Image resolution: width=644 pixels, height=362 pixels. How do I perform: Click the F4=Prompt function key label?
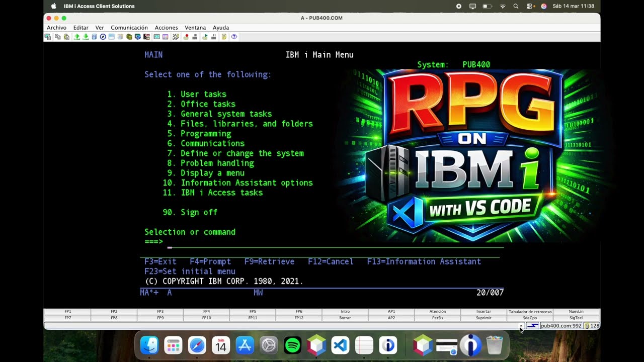[x=210, y=262]
